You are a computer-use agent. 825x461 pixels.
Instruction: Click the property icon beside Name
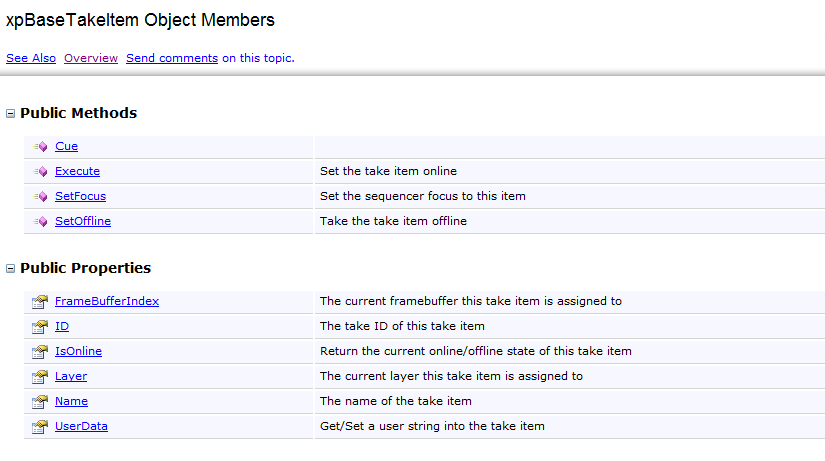(x=40, y=402)
